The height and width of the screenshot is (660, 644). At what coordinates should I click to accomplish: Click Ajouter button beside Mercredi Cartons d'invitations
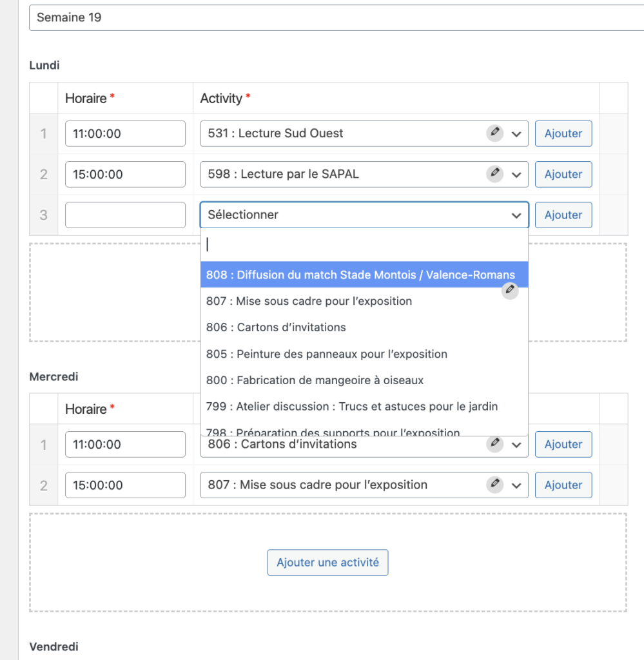pos(563,444)
